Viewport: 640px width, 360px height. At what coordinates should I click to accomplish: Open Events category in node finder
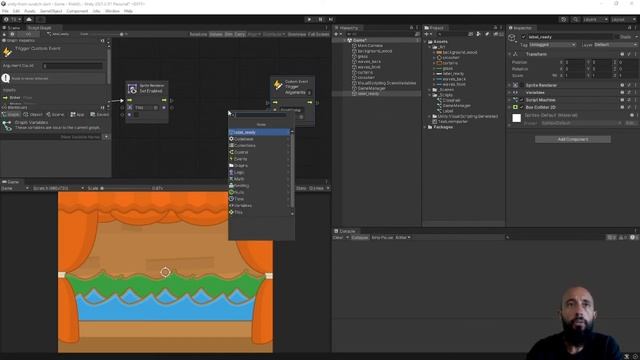[259, 159]
